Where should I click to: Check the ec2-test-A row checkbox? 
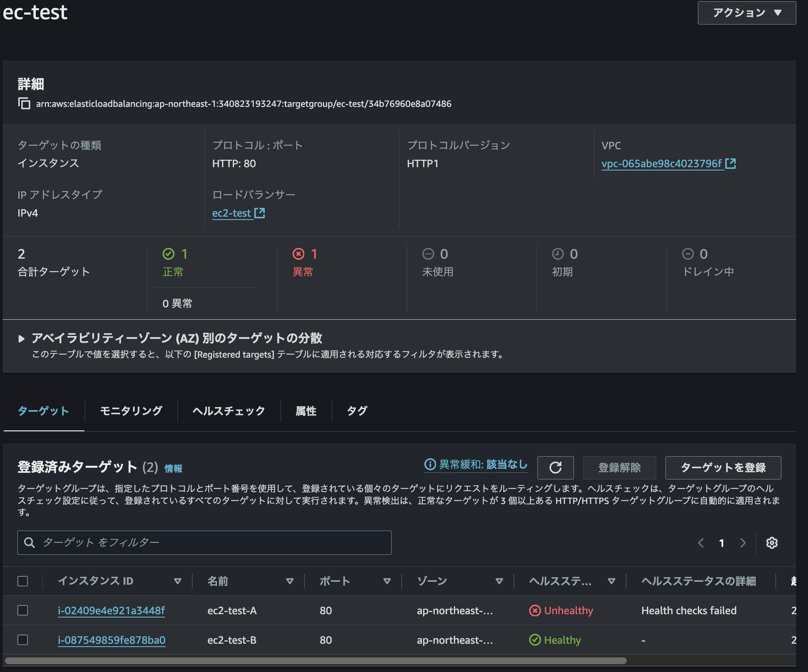pyautogui.click(x=23, y=610)
